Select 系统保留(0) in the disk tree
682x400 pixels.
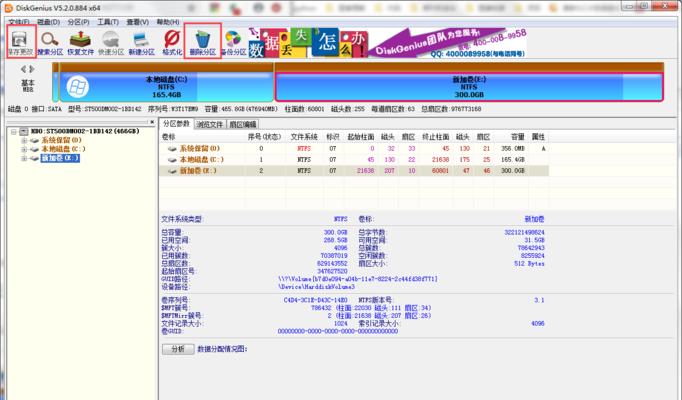click(61, 140)
